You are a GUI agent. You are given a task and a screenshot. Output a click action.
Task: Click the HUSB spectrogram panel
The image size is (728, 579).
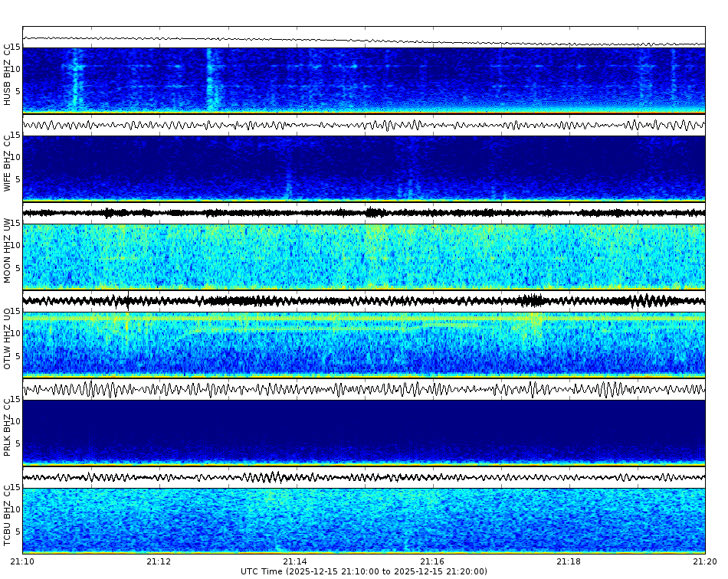coord(364,79)
